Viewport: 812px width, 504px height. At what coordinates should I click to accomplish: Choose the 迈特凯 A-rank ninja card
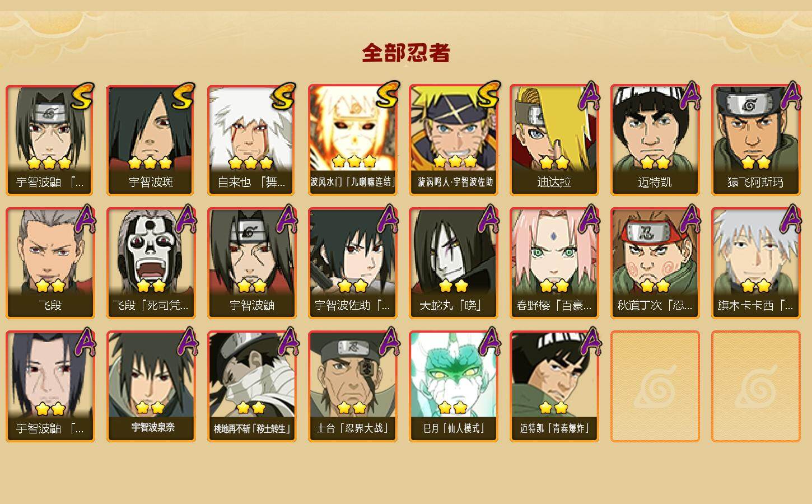[655, 140]
